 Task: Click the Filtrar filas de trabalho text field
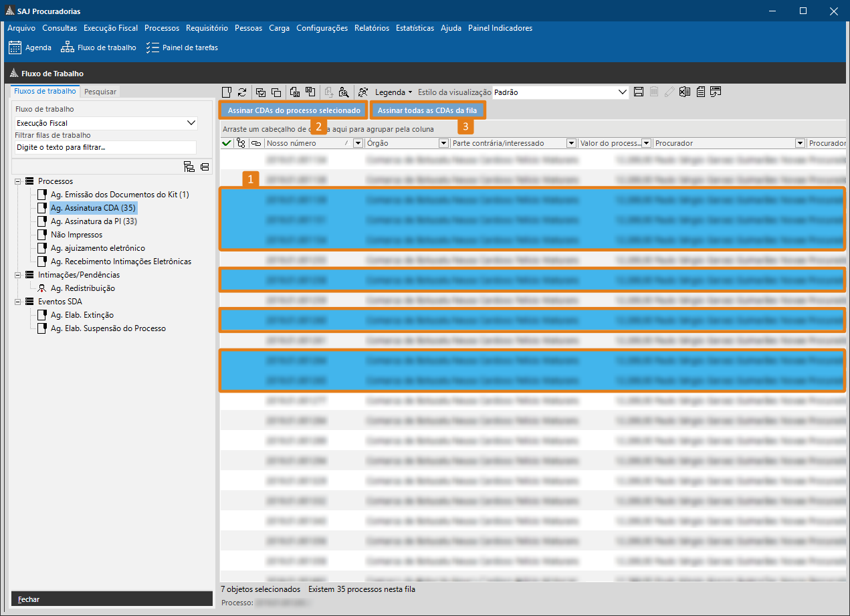pos(106,147)
